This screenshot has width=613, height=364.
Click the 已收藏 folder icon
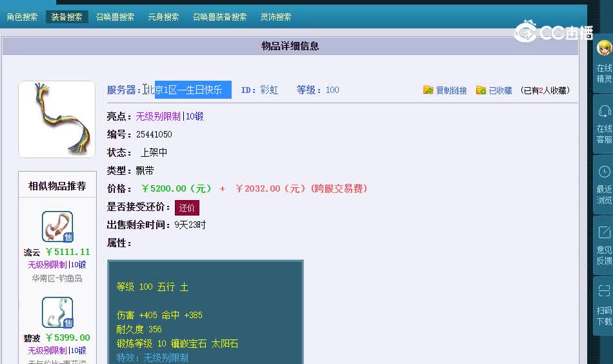point(481,90)
